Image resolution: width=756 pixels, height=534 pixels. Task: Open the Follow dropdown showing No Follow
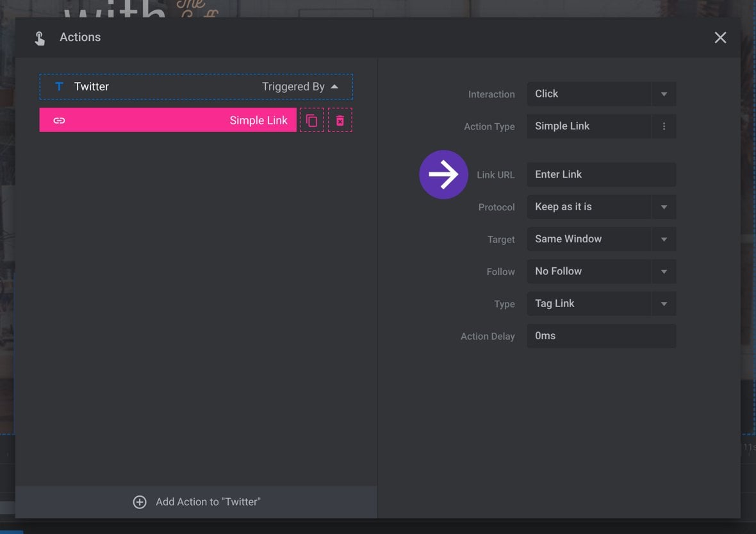(601, 272)
